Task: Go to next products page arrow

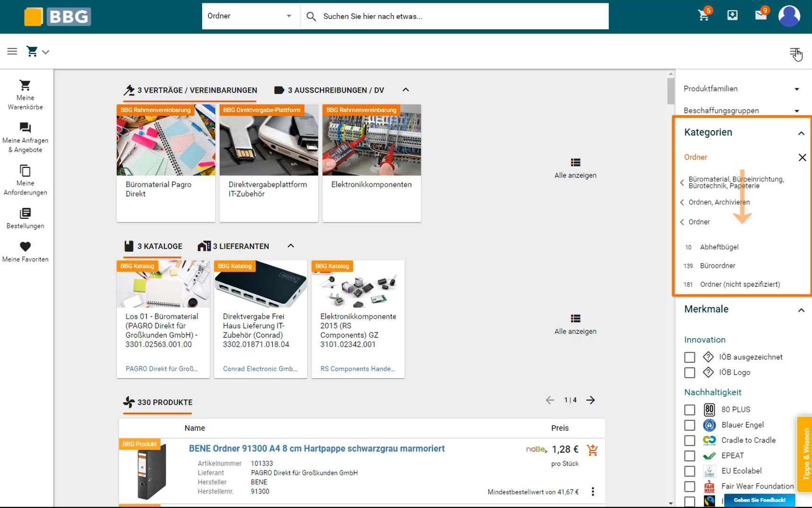Action: (591, 400)
